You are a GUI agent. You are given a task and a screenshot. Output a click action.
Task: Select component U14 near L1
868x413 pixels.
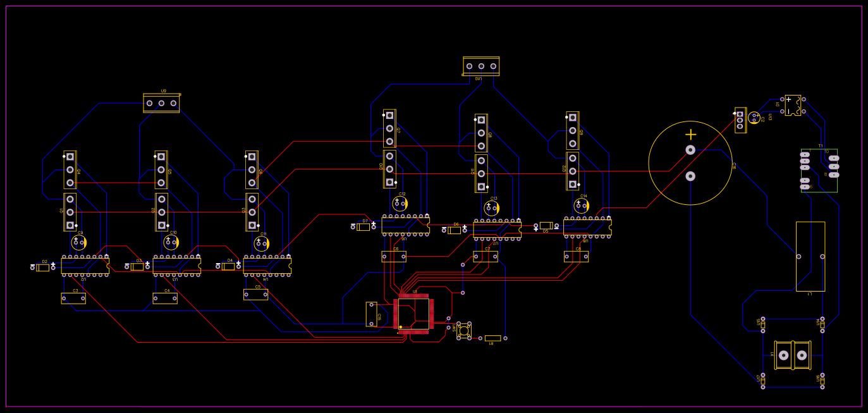822,324
